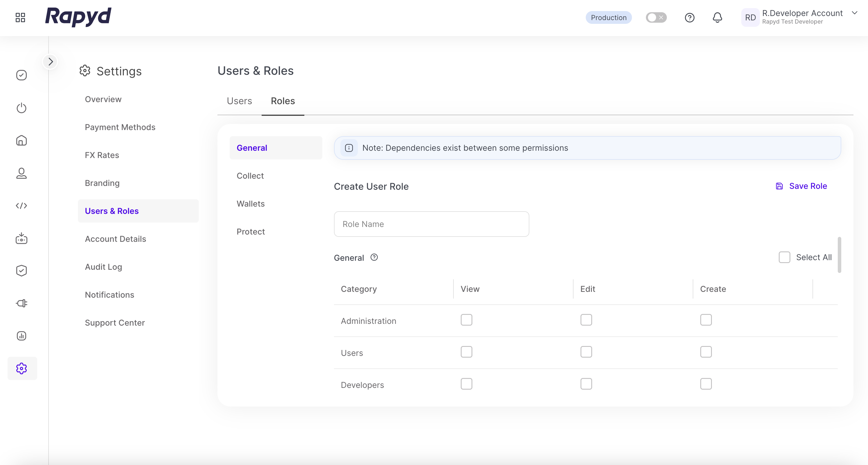Expand the collapsed sidebar with chevron arrow
Viewport: 868px width, 465px height.
(x=50, y=62)
